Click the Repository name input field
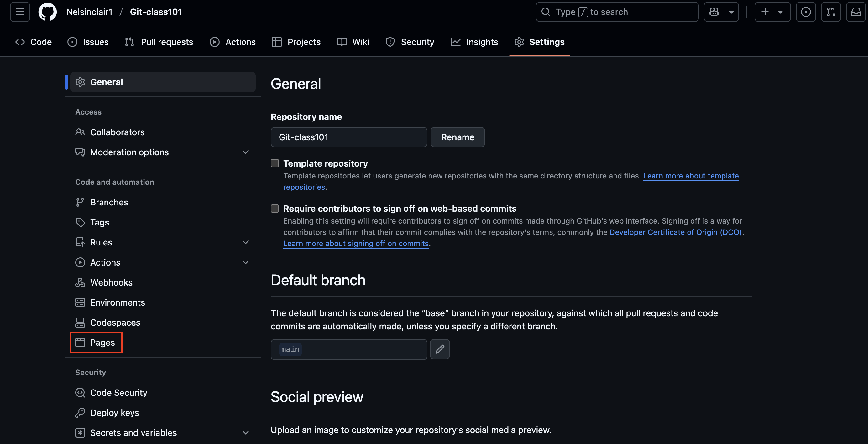The height and width of the screenshot is (444, 868). 349,137
